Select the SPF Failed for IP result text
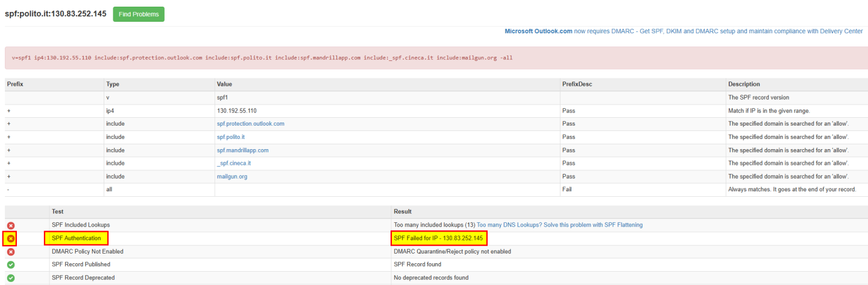Image resolution: width=868 pixels, height=285 pixels. coord(438,239)
